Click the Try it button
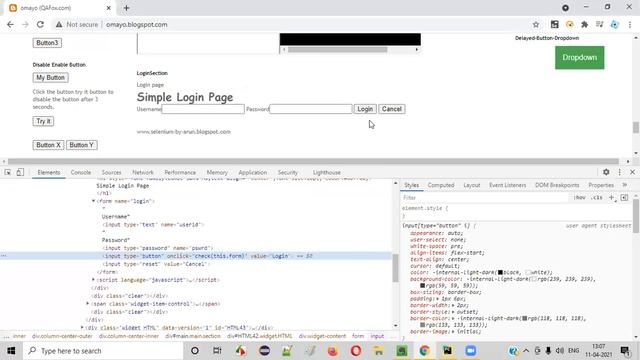640x360 pixels. (x=43, y=121)
